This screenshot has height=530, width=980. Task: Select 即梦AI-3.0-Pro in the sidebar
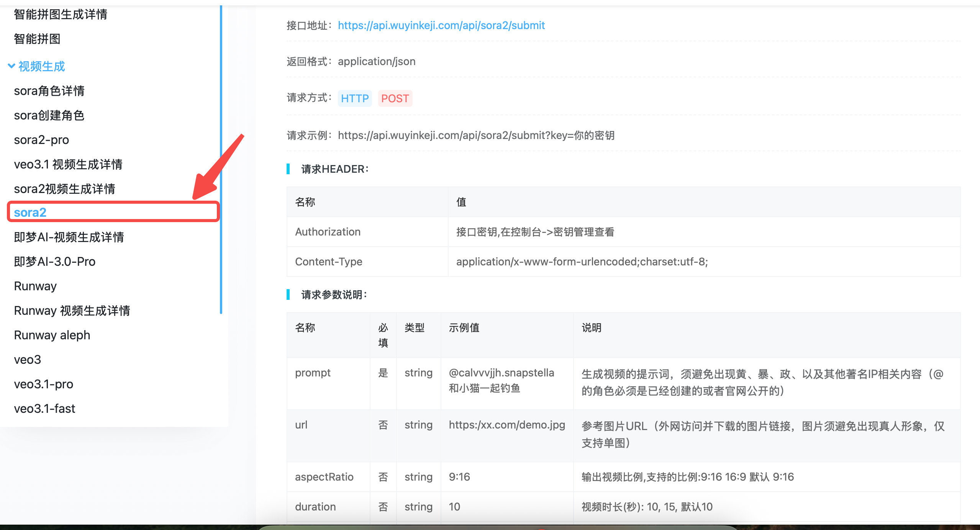pyautogui.click(x=55, y=261)
